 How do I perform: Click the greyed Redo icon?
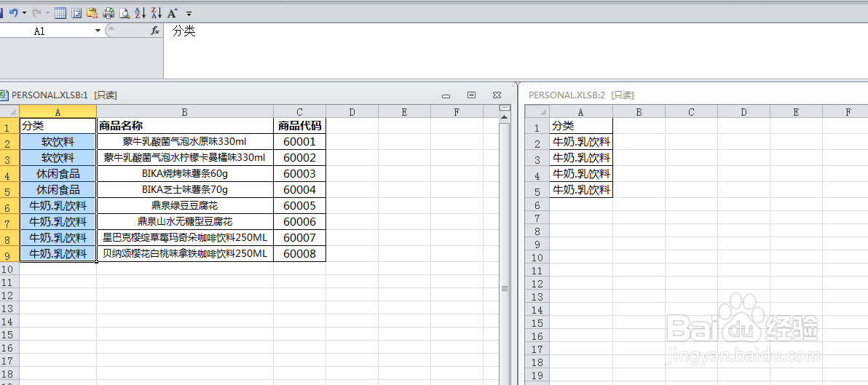[36, 12]
